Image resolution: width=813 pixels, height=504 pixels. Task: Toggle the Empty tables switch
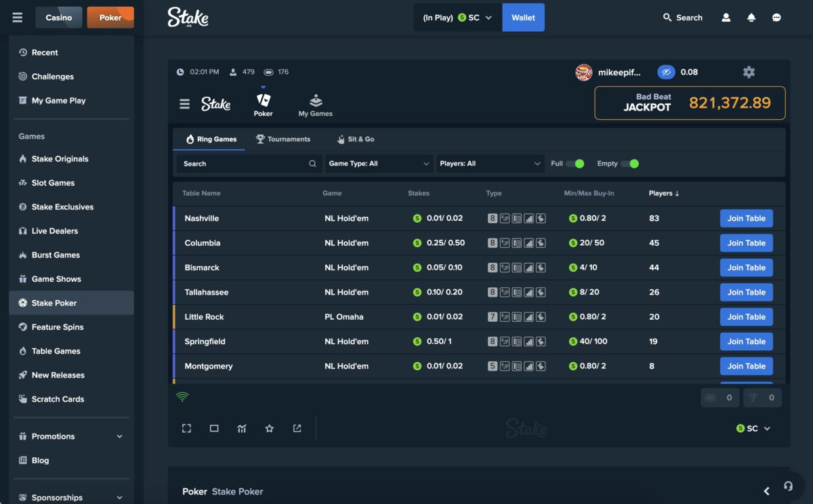(629, 163)
